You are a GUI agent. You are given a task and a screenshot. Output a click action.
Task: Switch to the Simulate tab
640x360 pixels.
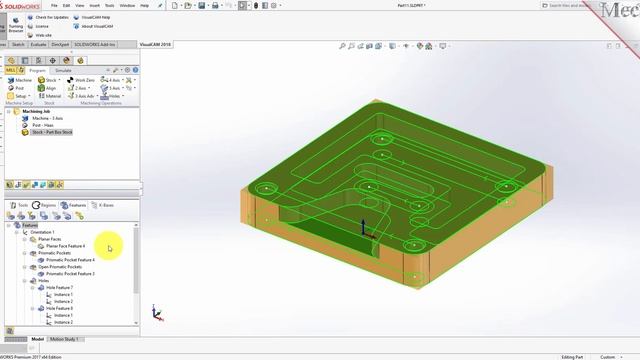click(63, 71)
